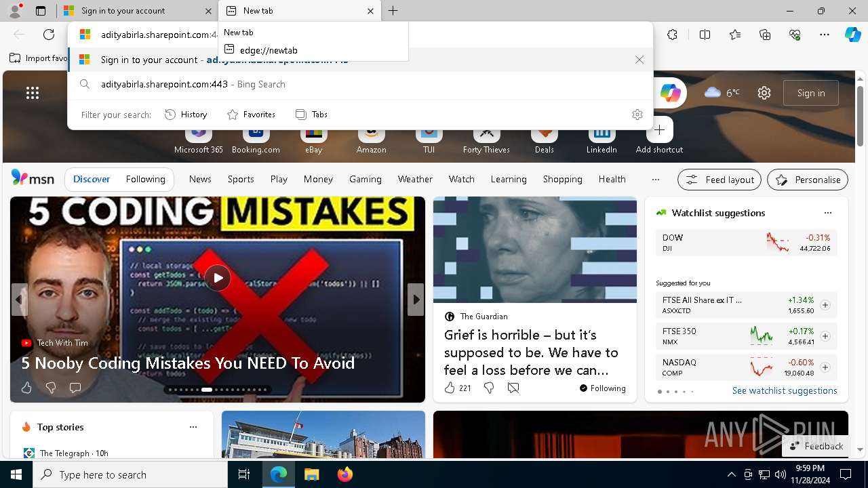Comment on the coding mistakes story

pyautogui.click(x=75, y=388)
